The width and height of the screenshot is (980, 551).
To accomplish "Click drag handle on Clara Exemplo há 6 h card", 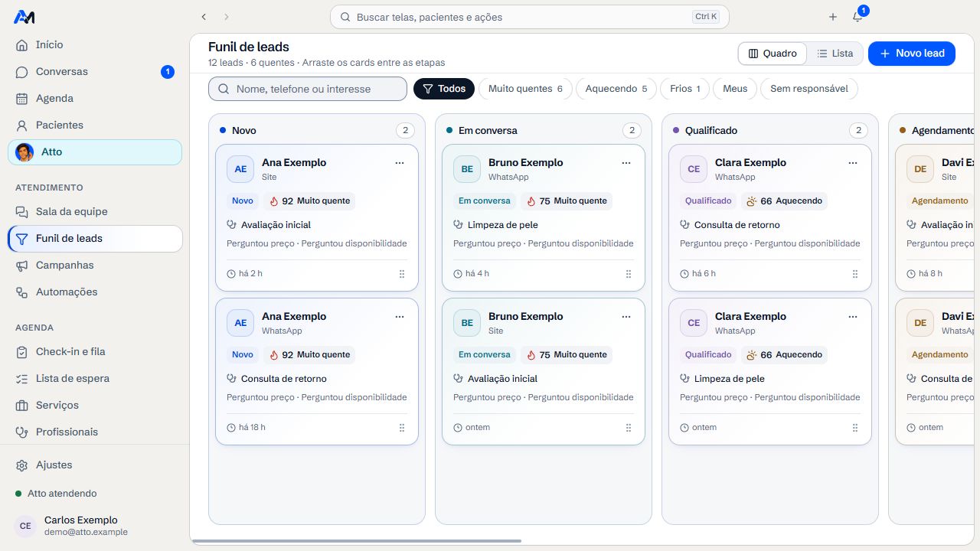I will [855, 274].
